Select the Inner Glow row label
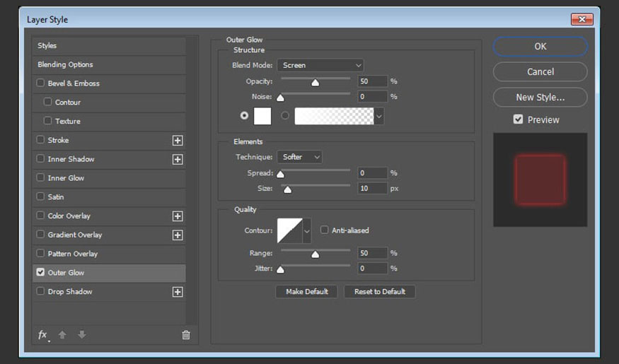Image resolution: width=619 pixels, height=364 pixels. click(x=66, y=178)
